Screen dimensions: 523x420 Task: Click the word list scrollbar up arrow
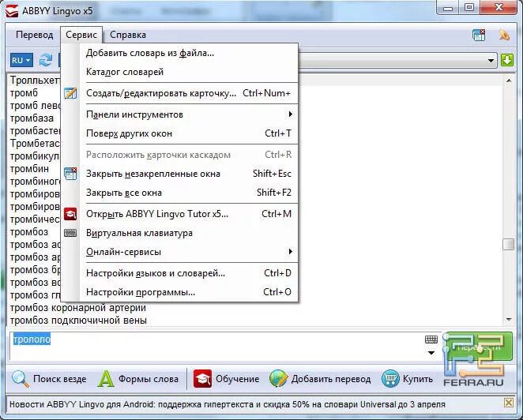(x=509, y=81)
